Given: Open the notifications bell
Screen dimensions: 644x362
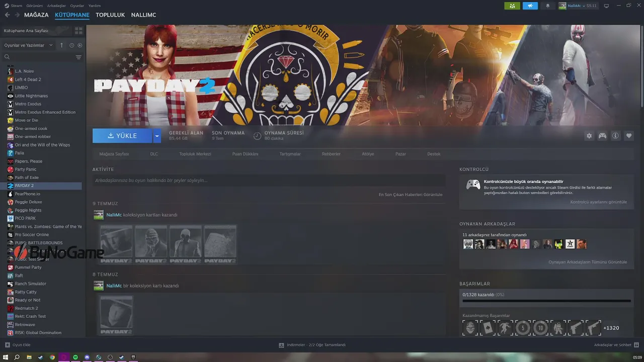Looking at the screenshot, I should coord(548,6).
